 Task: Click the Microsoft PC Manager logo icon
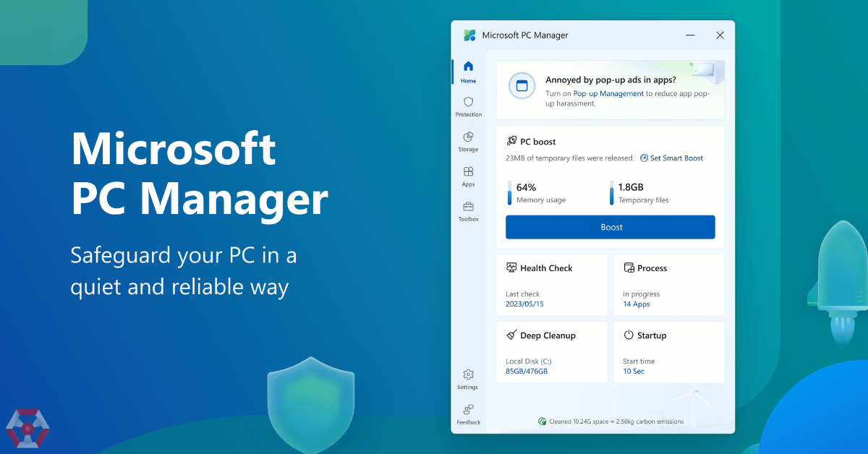click(x=469, y=35)
